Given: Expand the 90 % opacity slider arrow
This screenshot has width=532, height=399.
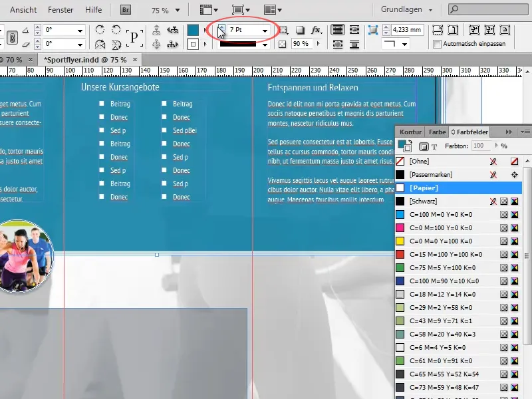Looking at the screenshot, I should 319,43.
